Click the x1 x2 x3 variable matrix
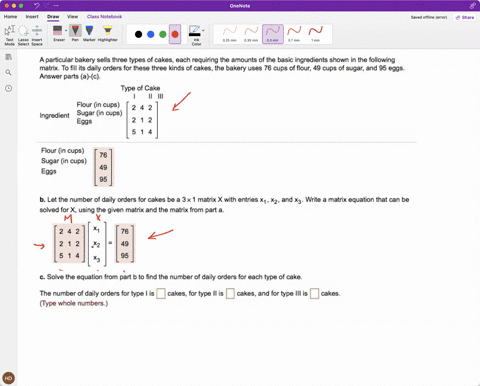Image resolution: width=480 pixels, height=386 pixels. point(97,243)
